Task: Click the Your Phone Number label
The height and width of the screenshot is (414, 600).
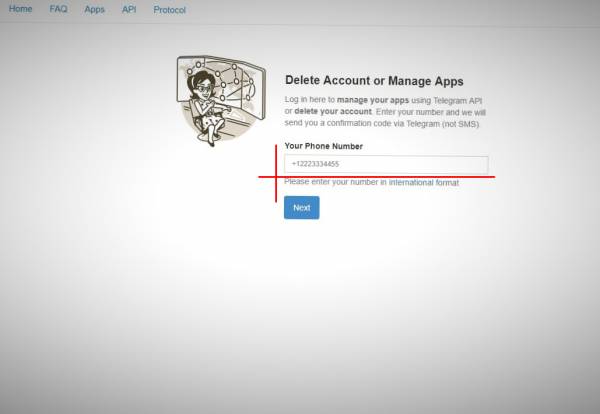Action: [x=324, y=146]
